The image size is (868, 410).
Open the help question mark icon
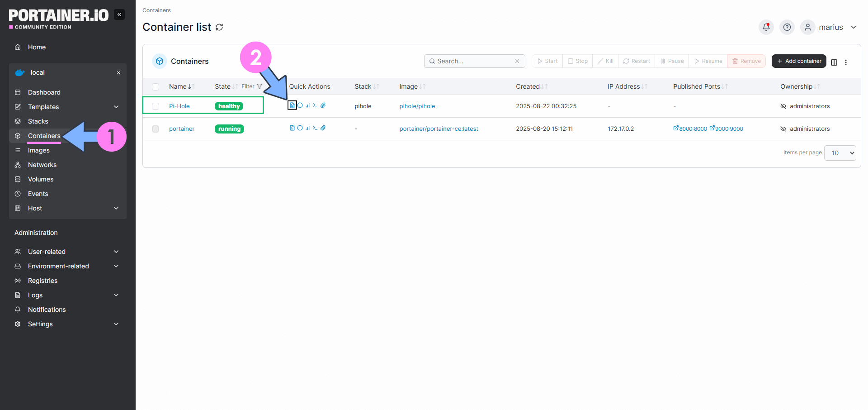point(787,27)
